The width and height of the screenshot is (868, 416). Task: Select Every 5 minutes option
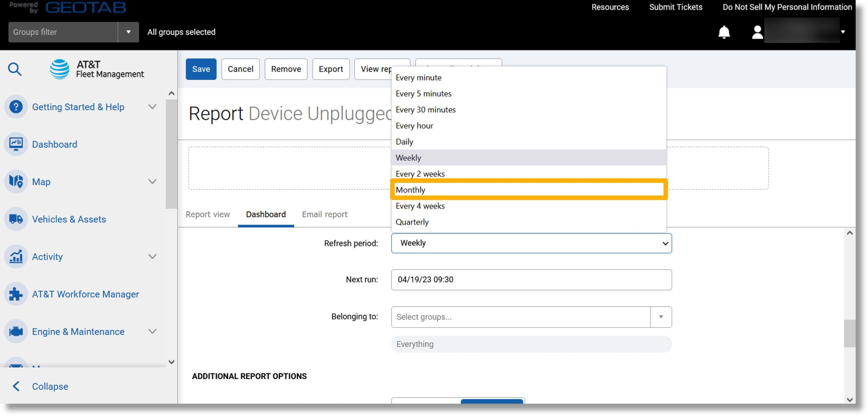529,94
